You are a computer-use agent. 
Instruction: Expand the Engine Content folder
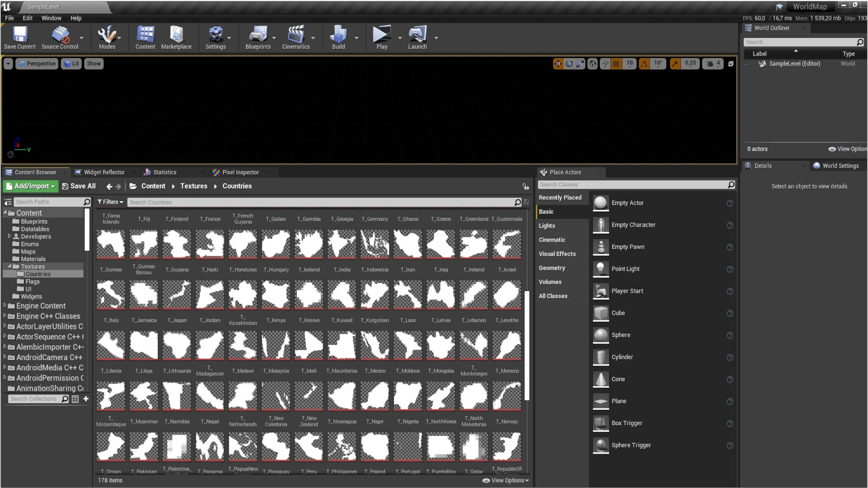5,305
